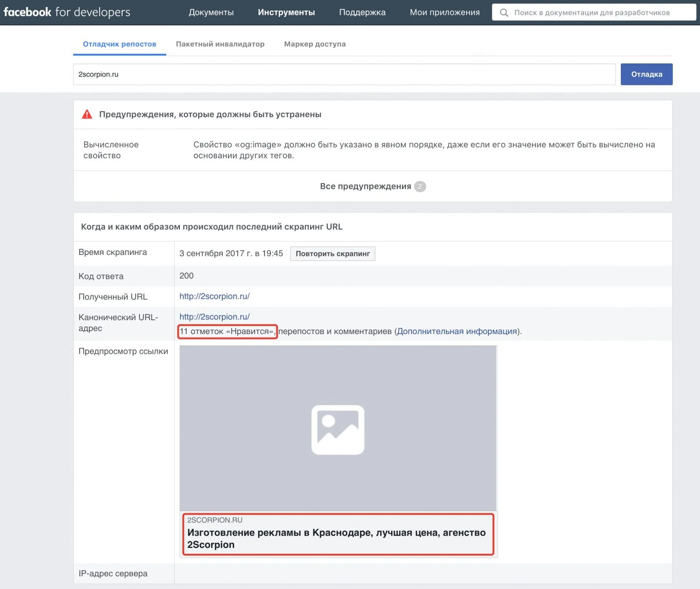Open Дополнительная информация link

click(457, 331)
